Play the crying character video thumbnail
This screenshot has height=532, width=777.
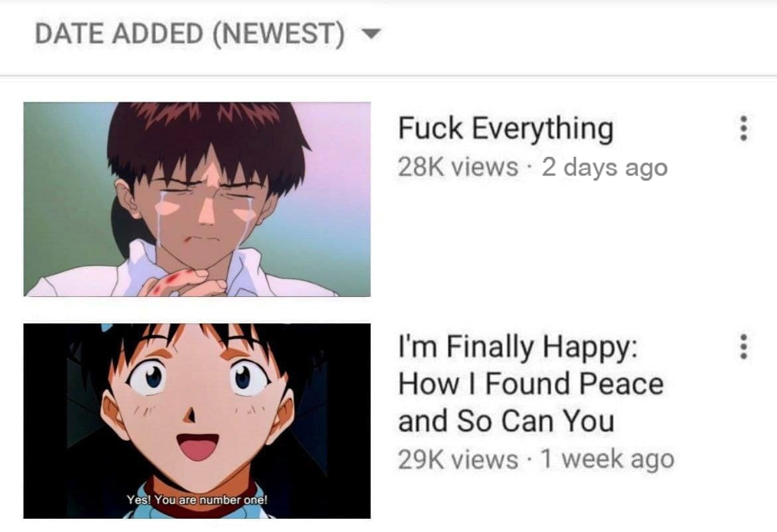click(x=197, y=199)
